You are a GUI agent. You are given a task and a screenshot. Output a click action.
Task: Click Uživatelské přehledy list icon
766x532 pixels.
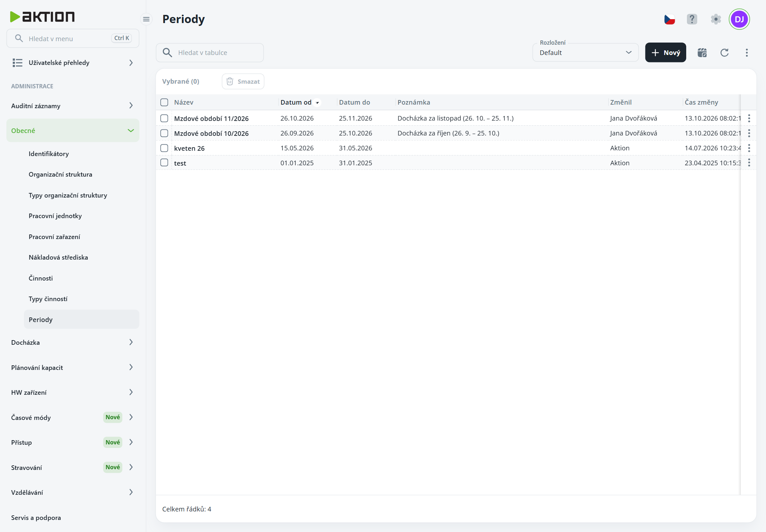tap(17, 63)
